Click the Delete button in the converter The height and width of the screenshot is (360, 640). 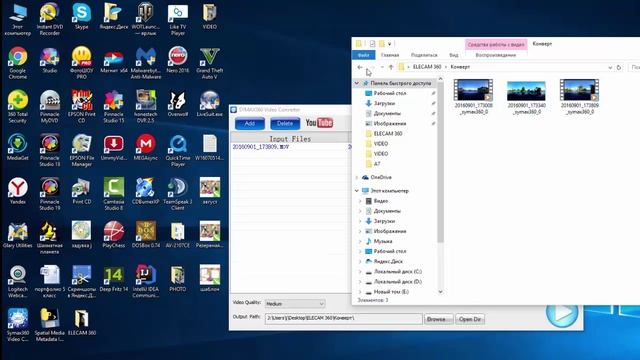pos(285,123)
